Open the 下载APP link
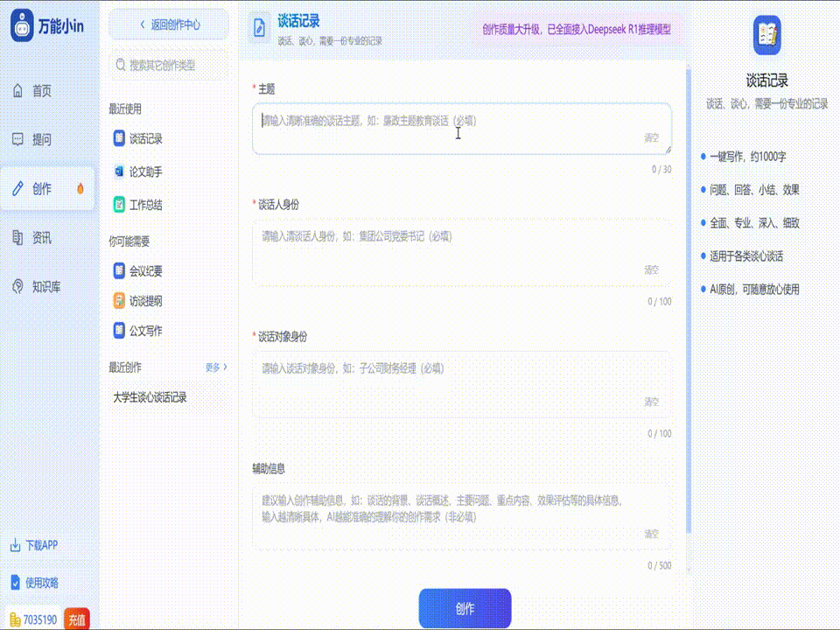This screenshot has height=630, width=840. (42, 545)
